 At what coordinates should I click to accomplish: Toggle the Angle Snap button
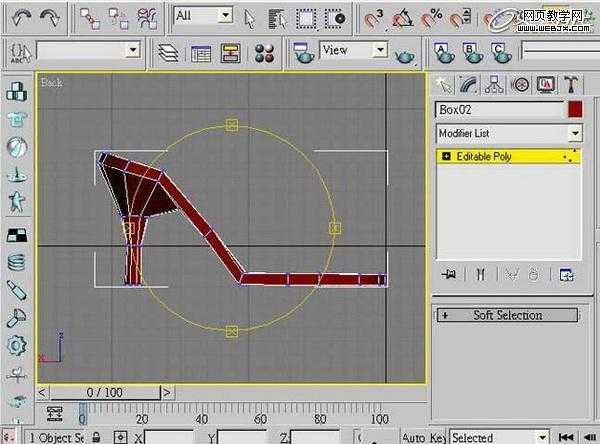click(x=402, y=18)
